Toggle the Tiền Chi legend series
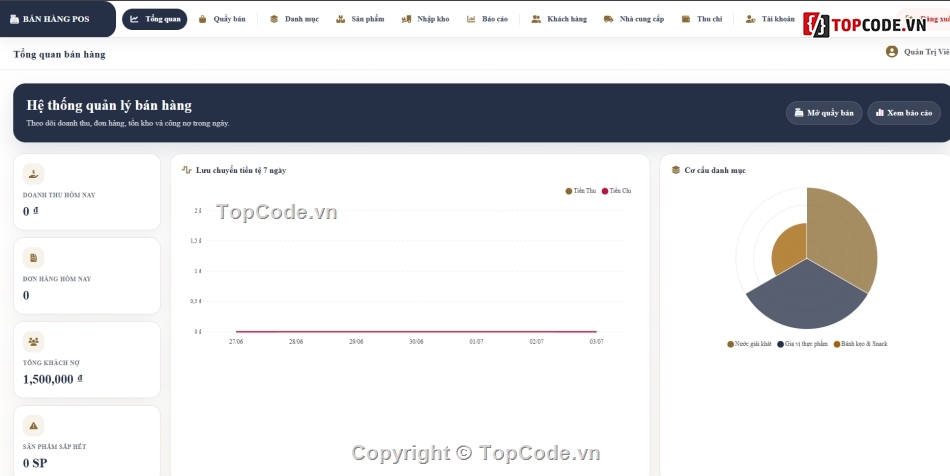Viewport: 950px width, 476px height. 616,191
